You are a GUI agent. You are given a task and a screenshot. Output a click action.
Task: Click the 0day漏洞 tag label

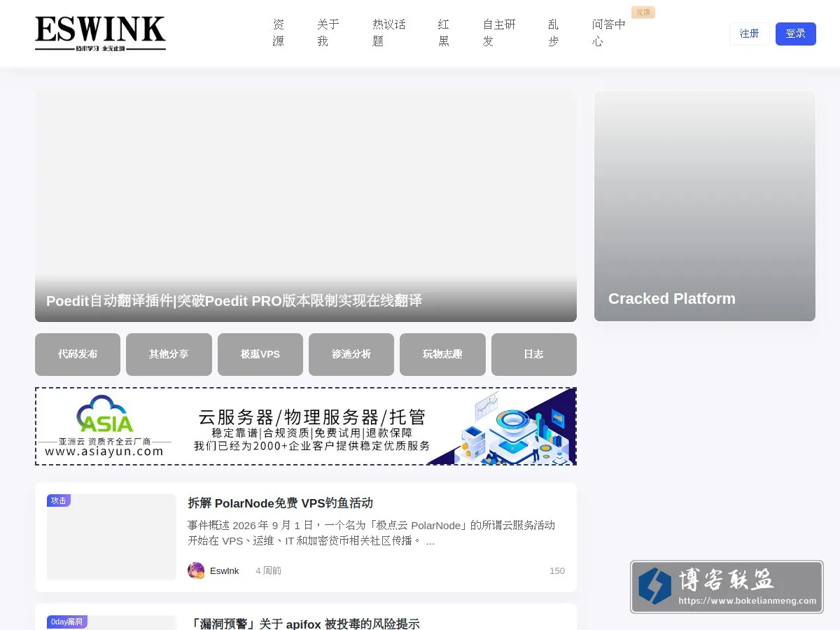[x=67, y=622]
